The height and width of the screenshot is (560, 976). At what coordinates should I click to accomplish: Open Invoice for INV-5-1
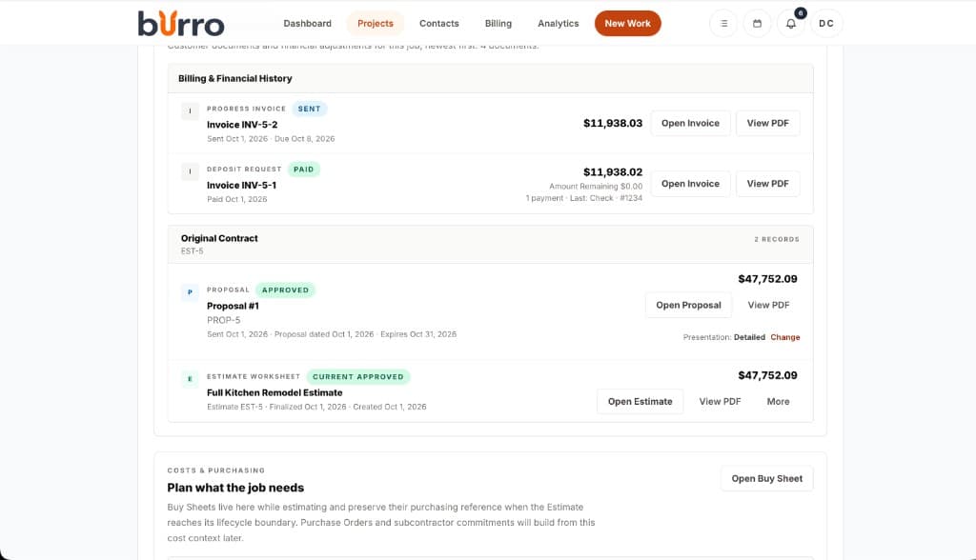(x=690, y=184)
